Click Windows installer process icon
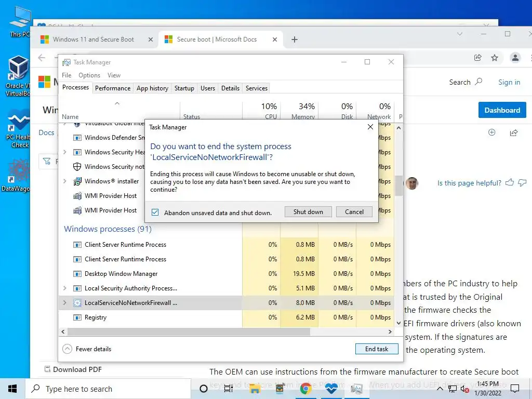The image size is (532, 399). tap(77, 181)
